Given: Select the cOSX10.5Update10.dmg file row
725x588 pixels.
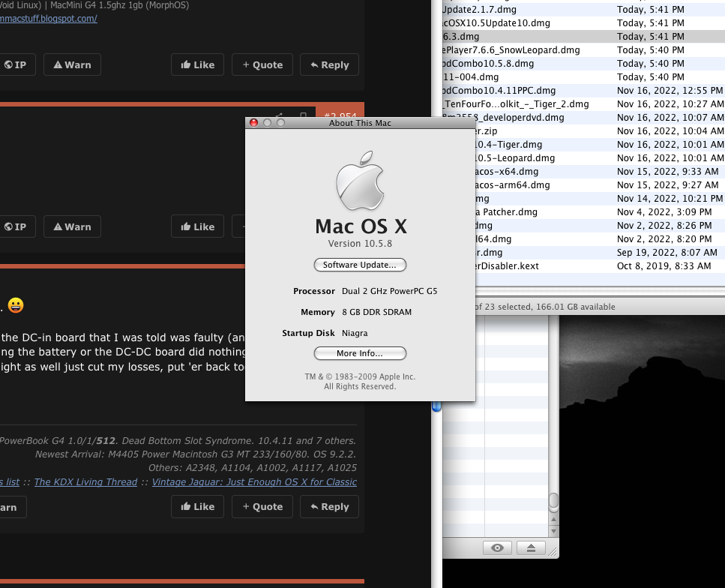Looking at the screenshot, I should (583, 23).
